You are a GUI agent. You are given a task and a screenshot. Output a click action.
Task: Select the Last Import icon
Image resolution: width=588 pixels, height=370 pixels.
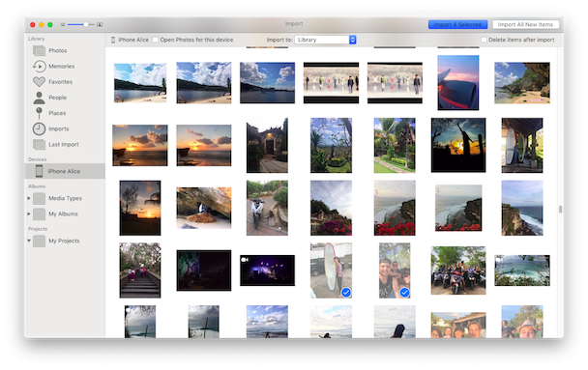pyautogui.click(x=39, y=145)
